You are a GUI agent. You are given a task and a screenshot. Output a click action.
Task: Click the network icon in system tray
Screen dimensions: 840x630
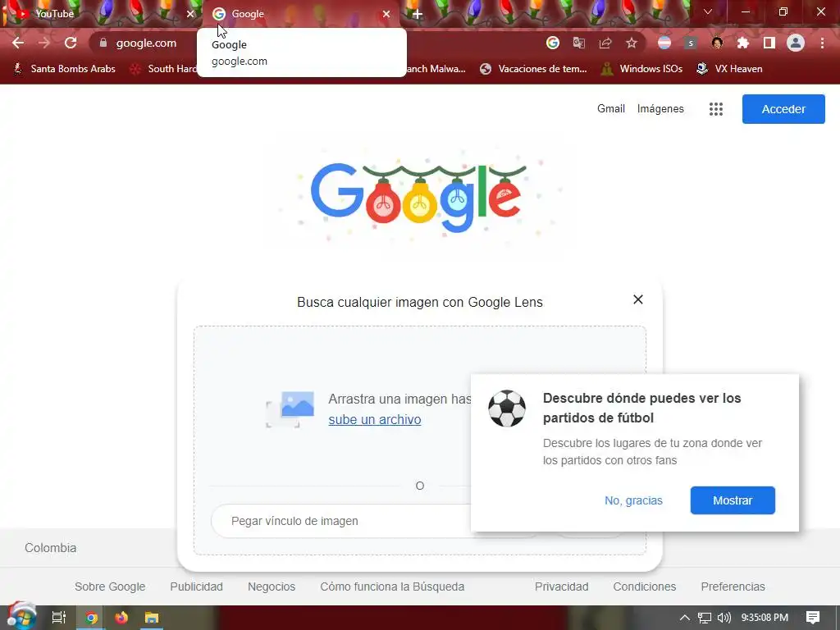point(705,618)
